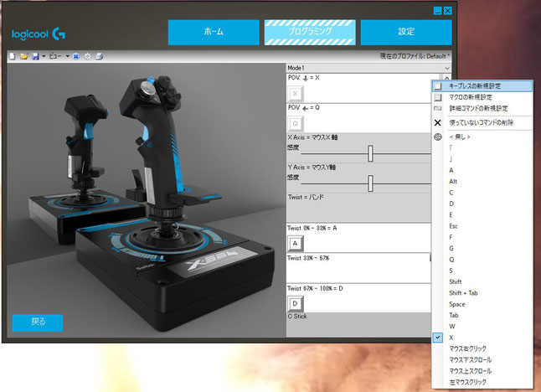The height and width of the screenshot is (392, 541).
Task: Go to the ホーム tab
Action: (214, 33)
